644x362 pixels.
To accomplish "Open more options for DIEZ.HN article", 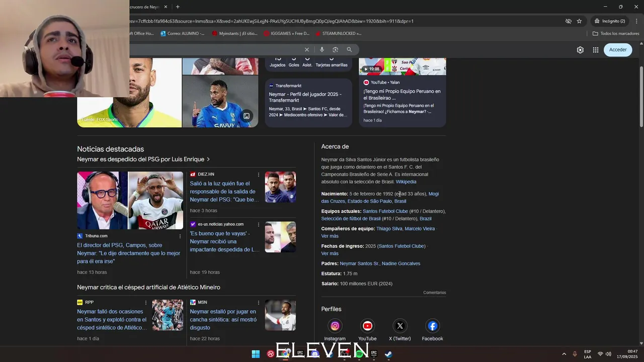I will pyautogui.click(x=259, y=174).
